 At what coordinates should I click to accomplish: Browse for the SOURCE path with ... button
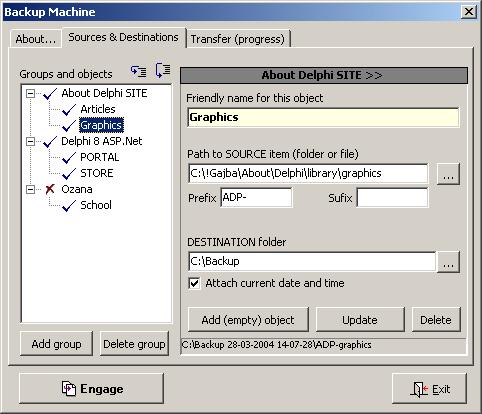pos(448,173)
